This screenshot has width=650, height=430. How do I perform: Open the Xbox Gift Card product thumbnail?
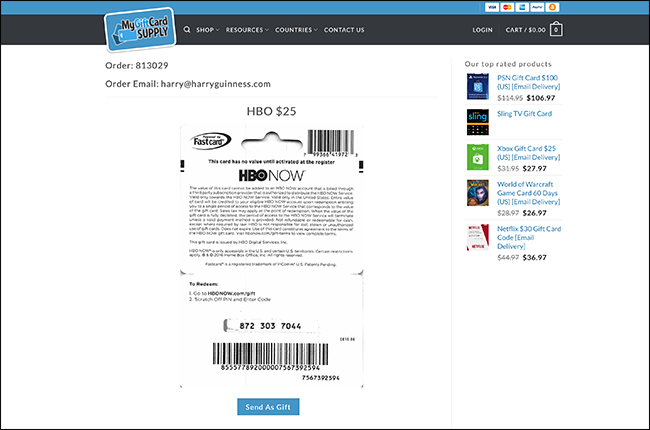(478, 157)
